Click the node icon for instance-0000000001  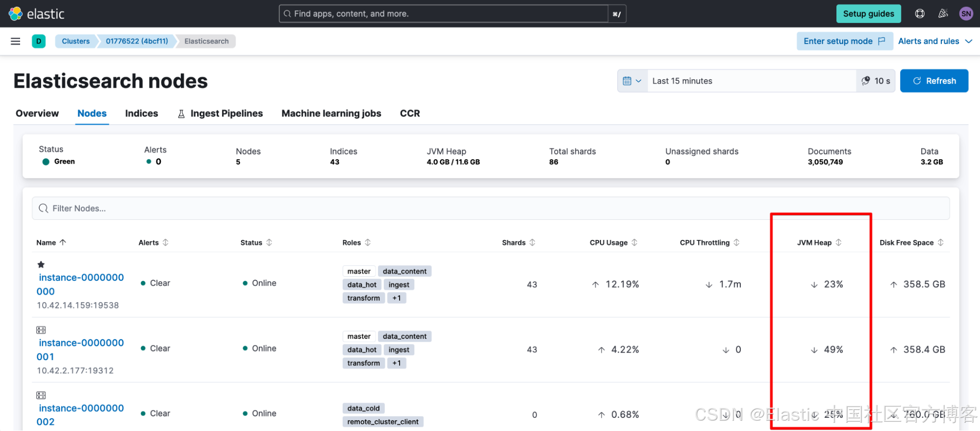(41, 330)
